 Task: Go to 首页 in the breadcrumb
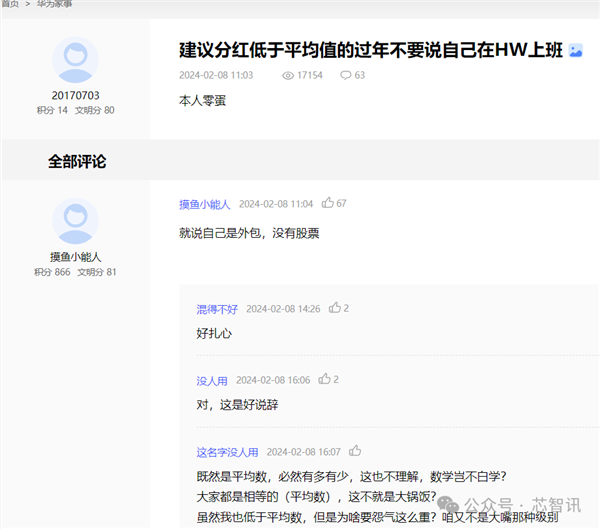click(10, 4)
